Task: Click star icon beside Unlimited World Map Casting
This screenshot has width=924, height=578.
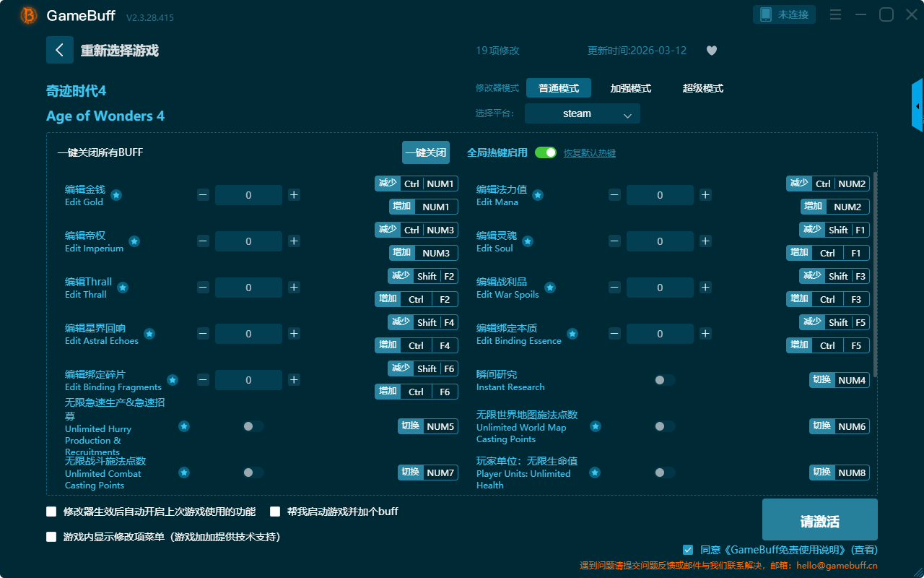Action: click(596, 426)
